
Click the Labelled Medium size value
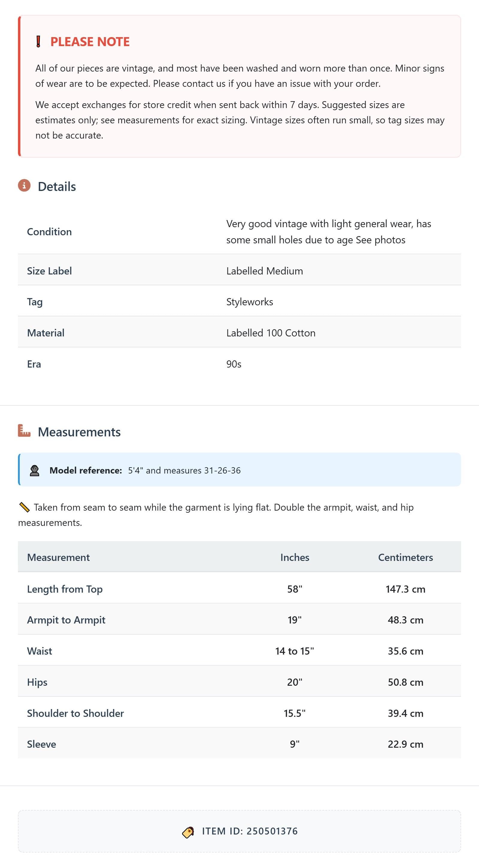tap(265, 271)
